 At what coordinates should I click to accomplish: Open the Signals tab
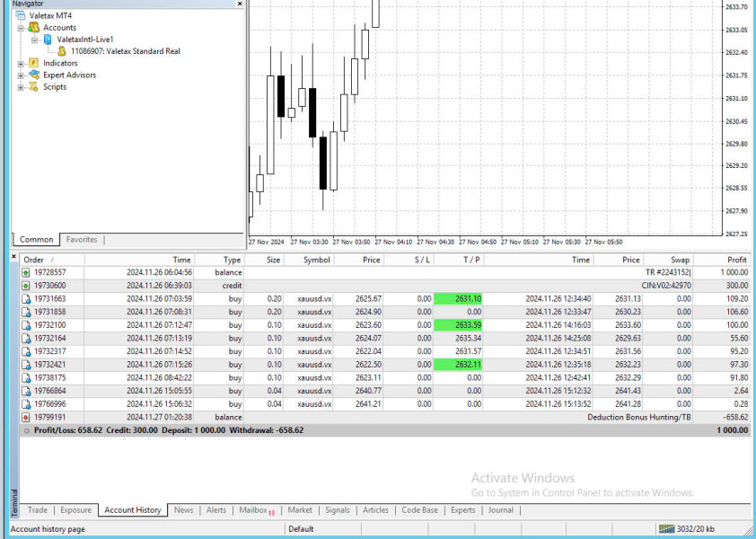[x=337, y=510]
